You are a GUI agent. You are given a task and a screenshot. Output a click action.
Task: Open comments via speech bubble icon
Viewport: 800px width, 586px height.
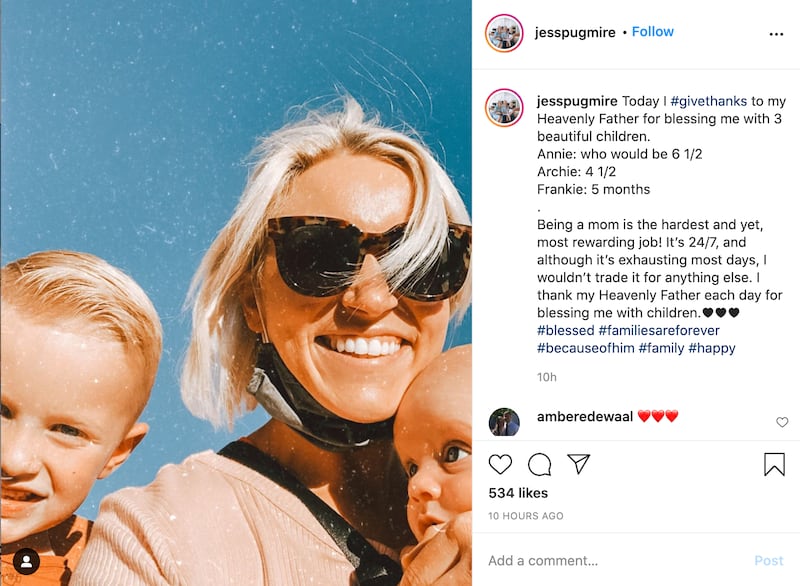(x=539, y=464)
